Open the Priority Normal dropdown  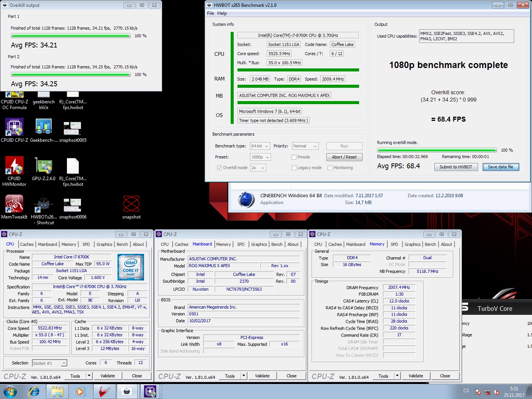click(x=305, y=146)
